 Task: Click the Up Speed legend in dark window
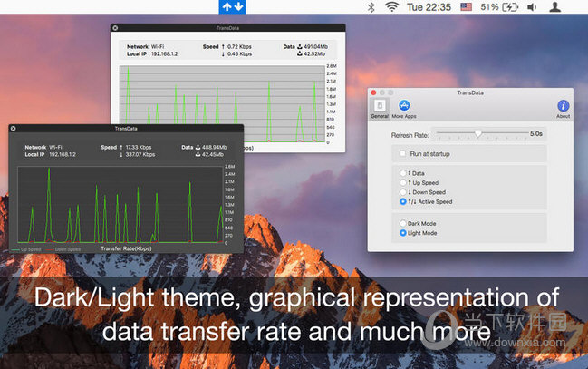[31, 249]
